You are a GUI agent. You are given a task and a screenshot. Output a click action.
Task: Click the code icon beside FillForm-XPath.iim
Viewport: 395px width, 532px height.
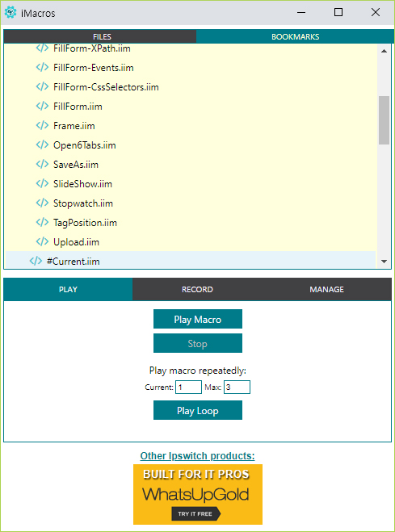[x=42, y=48]
